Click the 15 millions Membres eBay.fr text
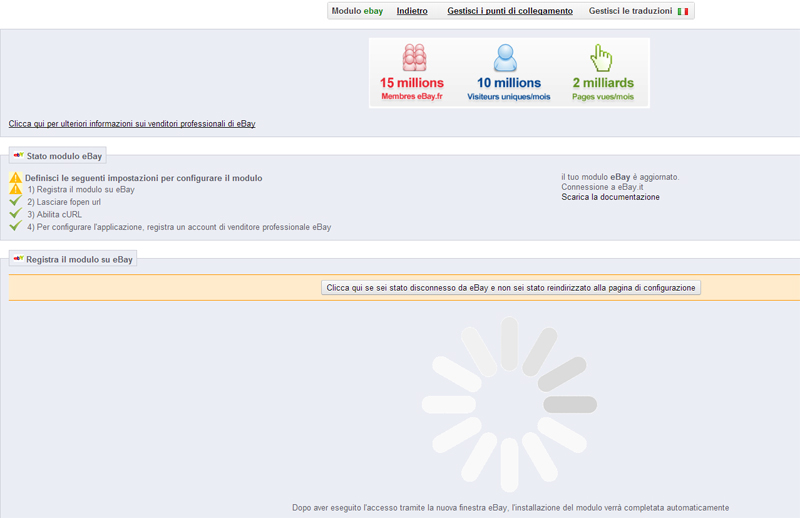800x518 pixels. [412, 88]
